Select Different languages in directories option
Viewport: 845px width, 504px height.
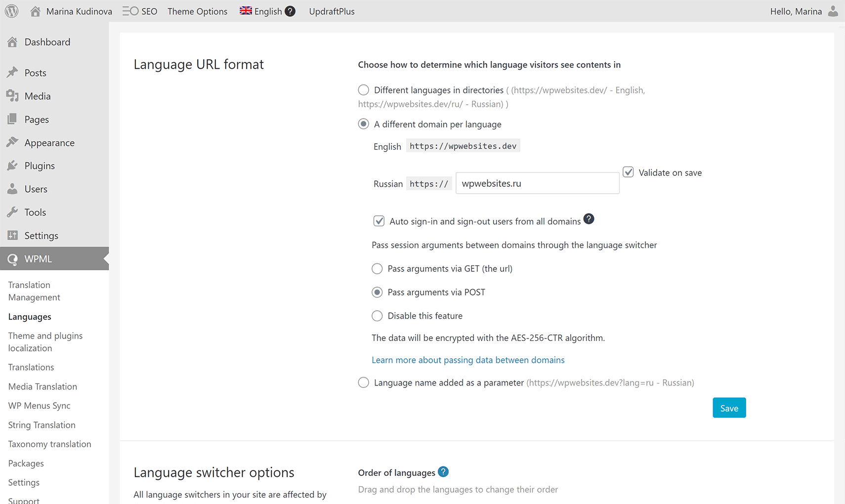tap(364, 90)
